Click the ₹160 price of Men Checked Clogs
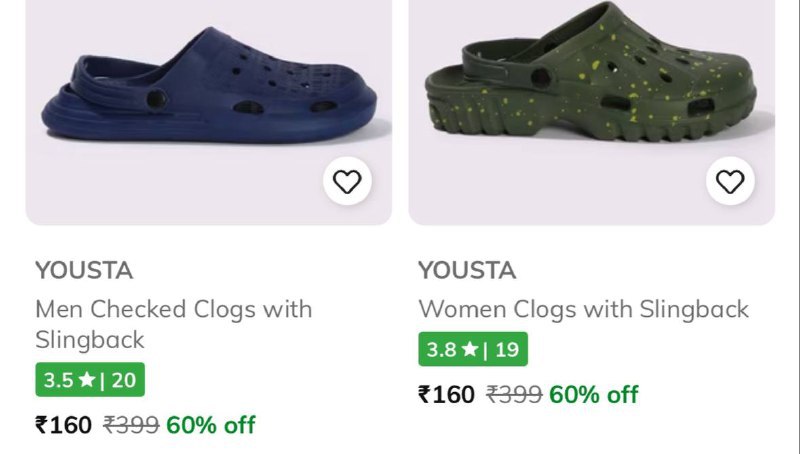Screen dimensions: 800x454 click(63, 425)
